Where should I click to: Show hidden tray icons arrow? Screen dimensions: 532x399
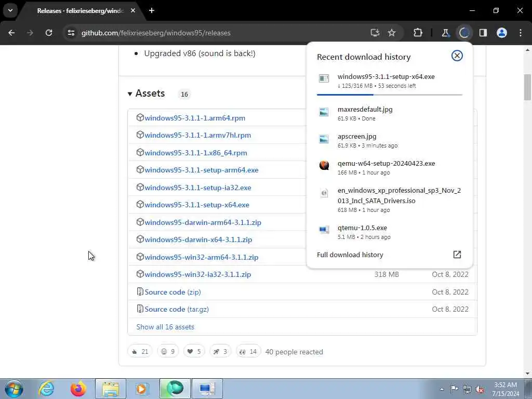point(442,390)
